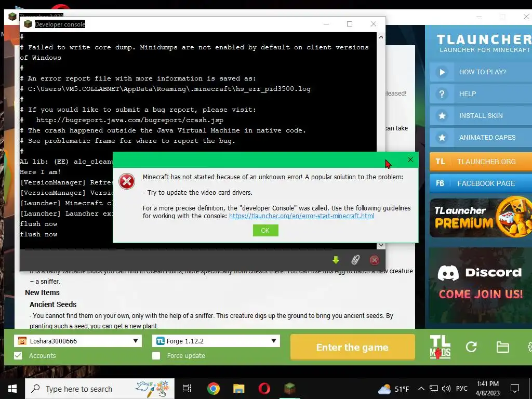Click the star icon beside ANIMATED CAPES

tap(442, 137)
